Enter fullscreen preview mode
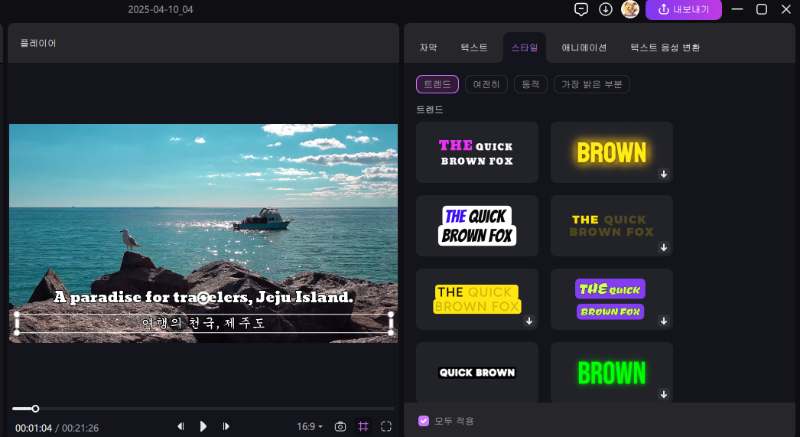The image size is (800, 437). point(386,426)
